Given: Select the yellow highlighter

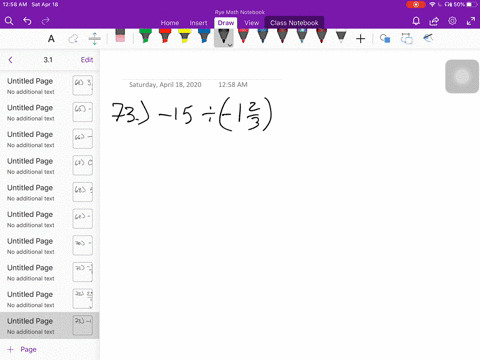Looking at the screenshot, I should (x=184, y=36).
